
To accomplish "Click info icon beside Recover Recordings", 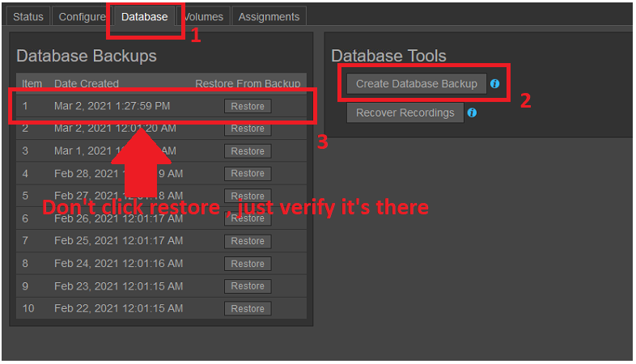I will 472,112.
